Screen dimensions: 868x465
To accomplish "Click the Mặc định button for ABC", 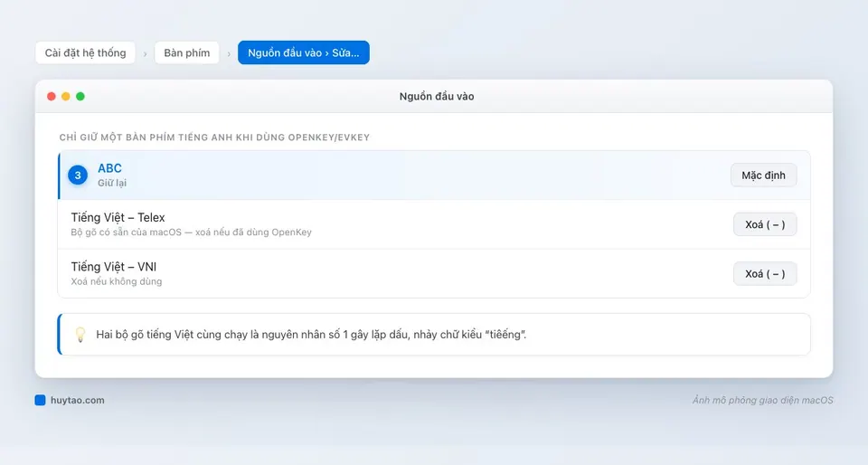I will click(763, 175).
